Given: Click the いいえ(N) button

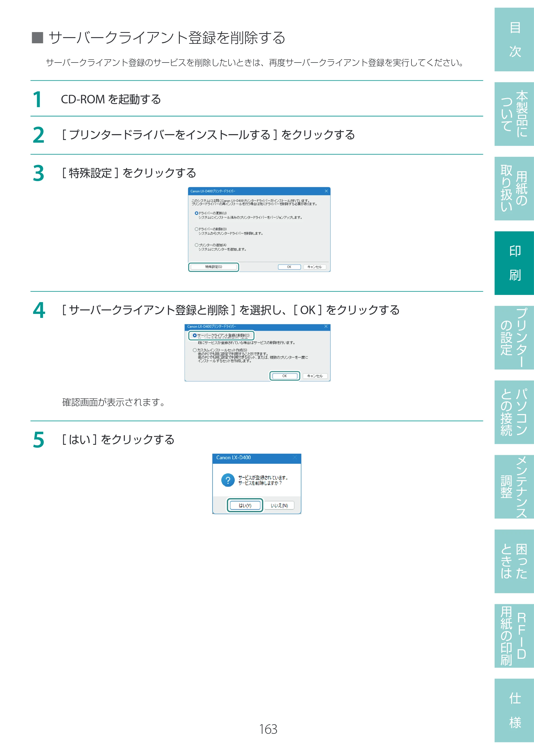Looking at the screenshot, I should pyautogui.click(x=279, y=505).
